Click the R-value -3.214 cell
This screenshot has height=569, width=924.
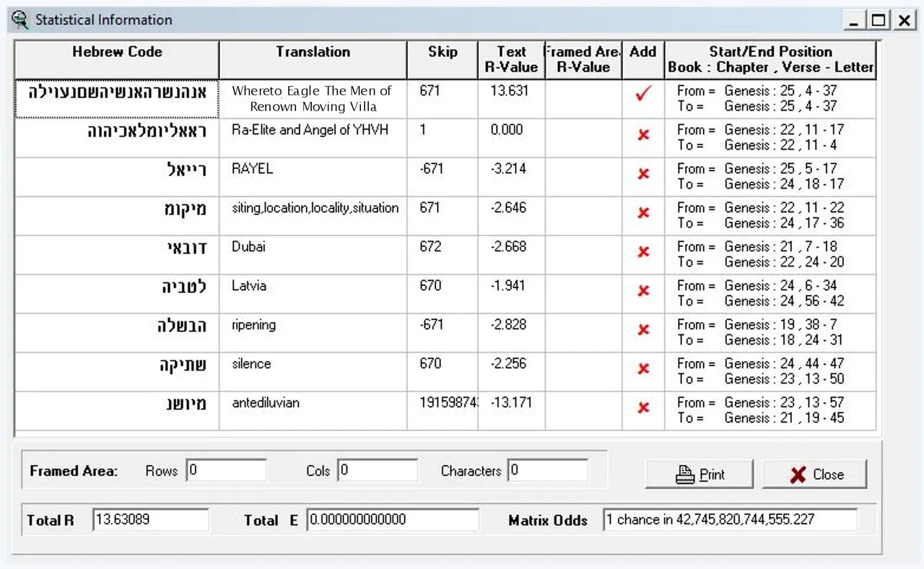click(x=511, y=177)
